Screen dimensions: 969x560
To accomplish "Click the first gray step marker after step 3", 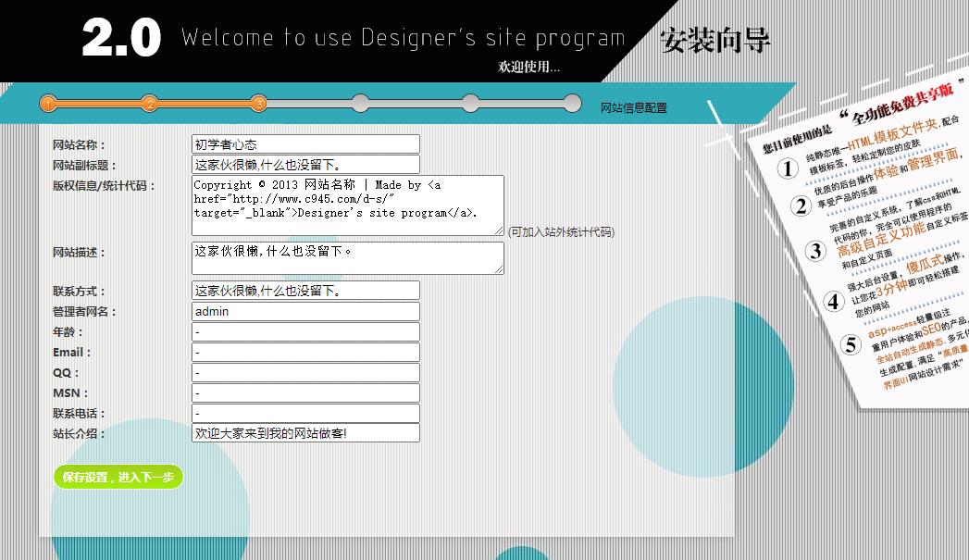I will tap(360, 104).
